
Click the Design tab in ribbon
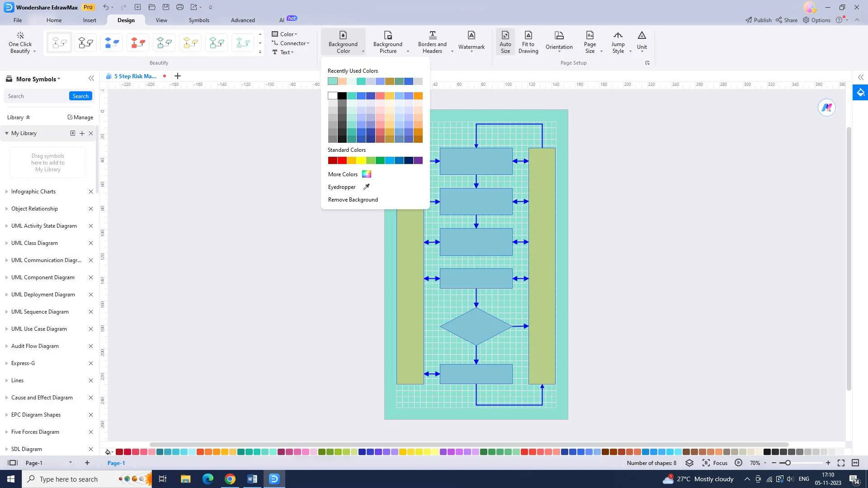tap(126, 20)
